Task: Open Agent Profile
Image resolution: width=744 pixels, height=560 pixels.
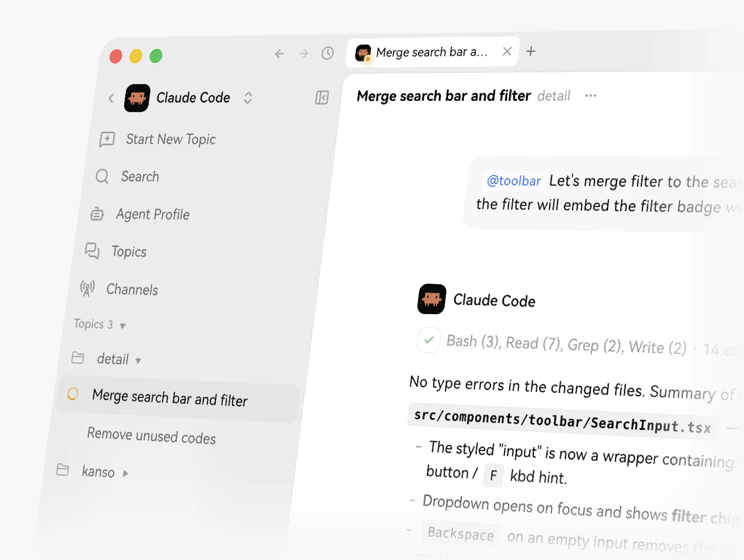Action: pyautogui.click(x=153, y=214)
